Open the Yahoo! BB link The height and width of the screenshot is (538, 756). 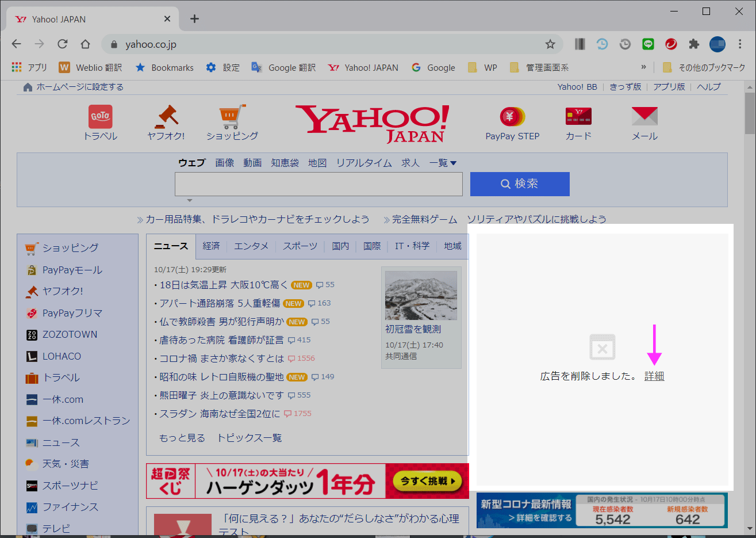[577, 87]
